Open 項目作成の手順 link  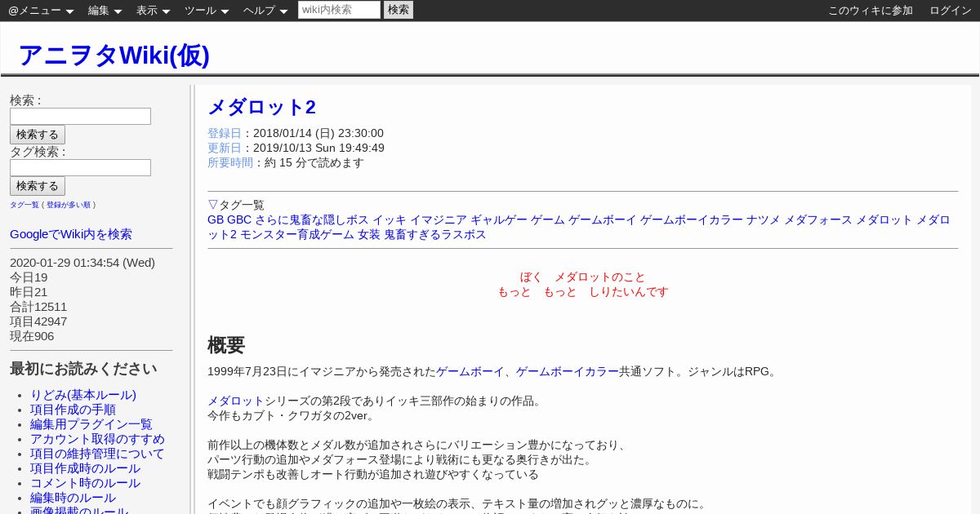73,410
